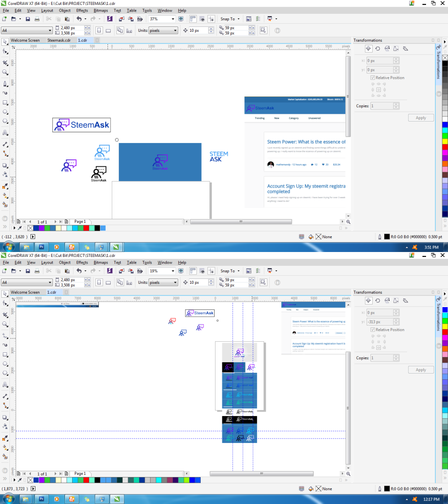
Task: Open Skew transformation in bottom Transformations docker
Action: point(405,300)
